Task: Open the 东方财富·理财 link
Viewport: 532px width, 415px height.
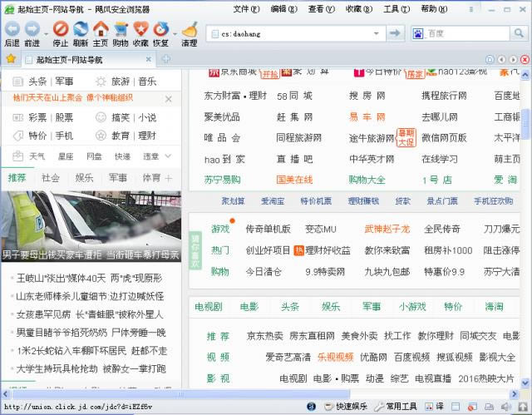Action: point(235,96)
